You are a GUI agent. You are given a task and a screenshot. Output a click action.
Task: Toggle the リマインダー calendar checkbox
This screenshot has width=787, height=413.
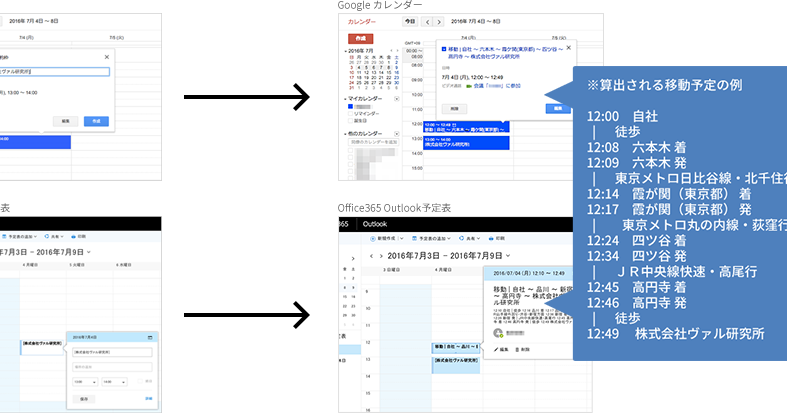tap(350, 113)
